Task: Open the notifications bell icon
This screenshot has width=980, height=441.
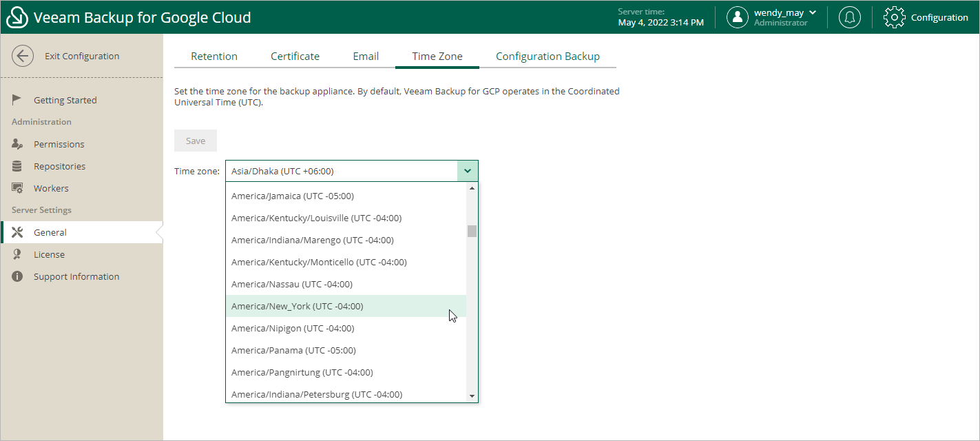Action: pos(850,17)
